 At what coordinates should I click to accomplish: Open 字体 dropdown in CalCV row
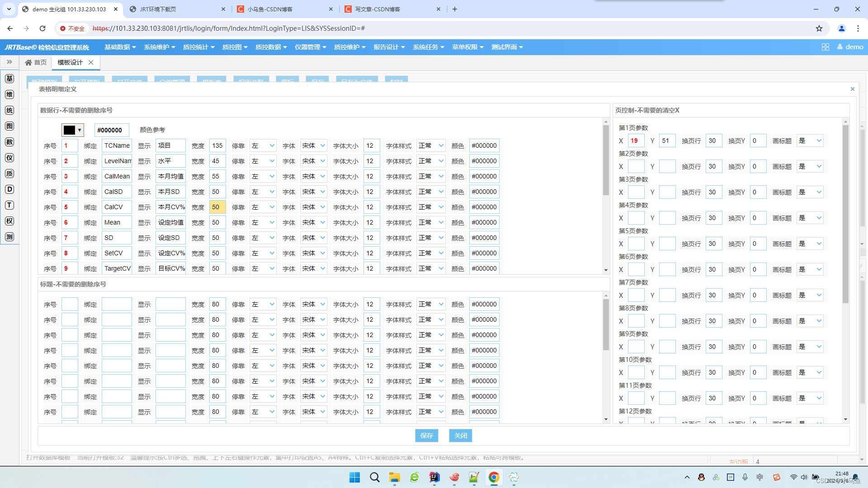tap(313, 207)
